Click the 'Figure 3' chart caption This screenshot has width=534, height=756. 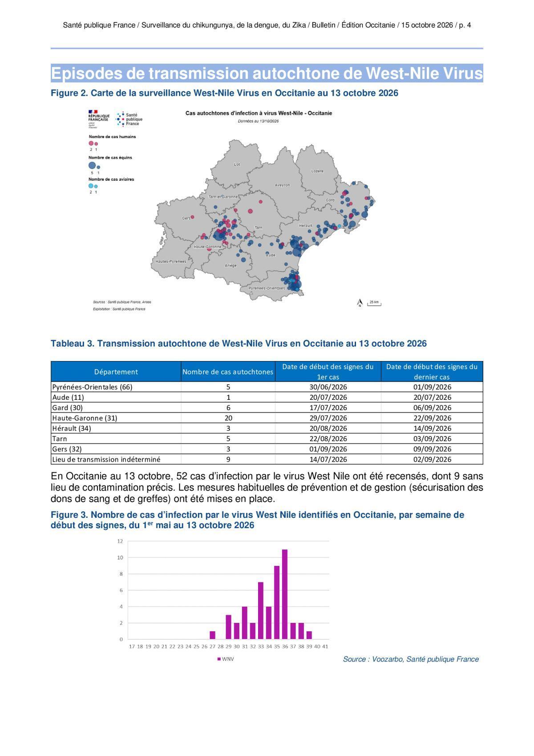(258, 520)
